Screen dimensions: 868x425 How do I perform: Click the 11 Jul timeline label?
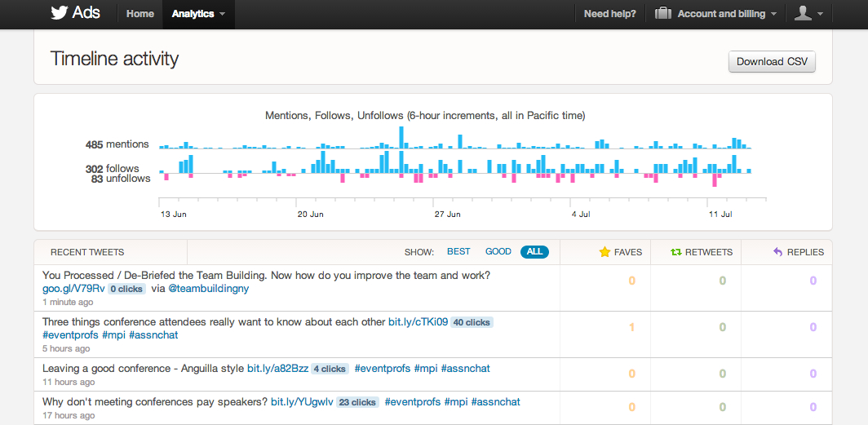[x=721, y=214]
